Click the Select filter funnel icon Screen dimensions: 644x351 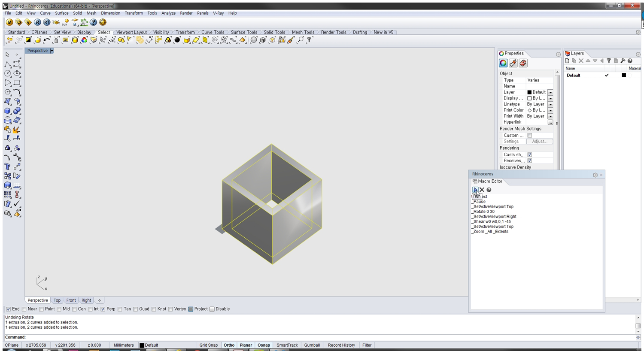click(x=310, y=40)
